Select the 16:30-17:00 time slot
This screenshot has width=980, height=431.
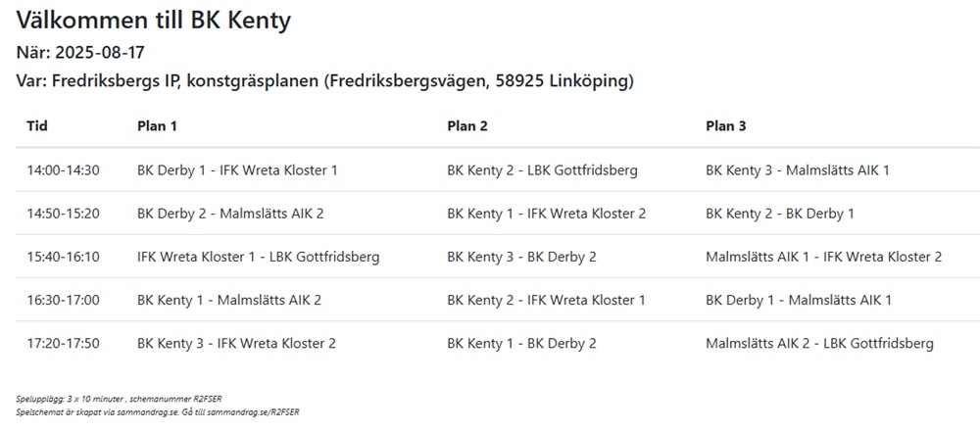tap(63, 300)
